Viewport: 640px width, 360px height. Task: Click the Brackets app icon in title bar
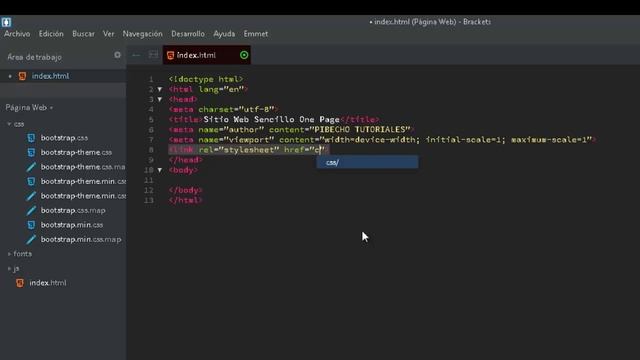pos(6,22)
